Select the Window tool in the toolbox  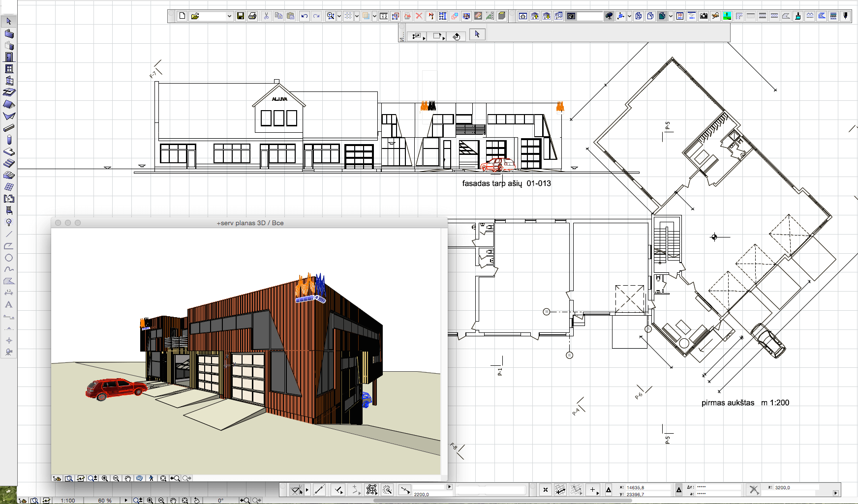coord(9,69)
